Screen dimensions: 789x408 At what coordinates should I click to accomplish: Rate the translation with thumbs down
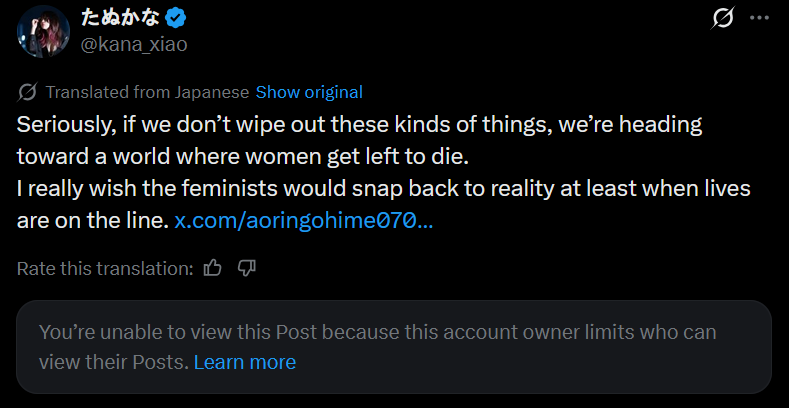248,268
